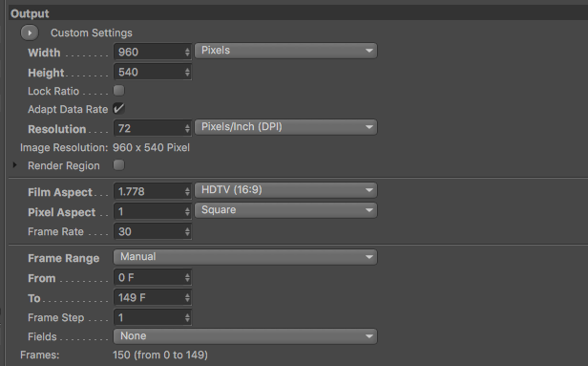
Task: Open the HDTV (16:9) aspect dropdown
Action: click(285, 190)
